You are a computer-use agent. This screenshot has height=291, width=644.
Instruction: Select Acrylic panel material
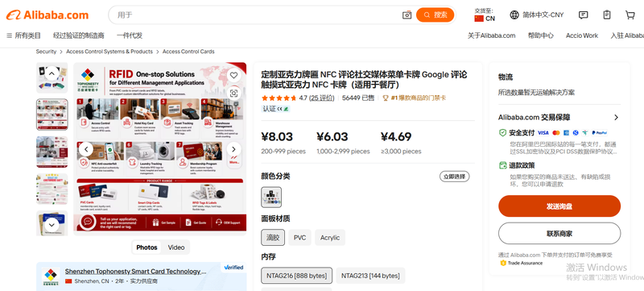[x=330, y=238]
